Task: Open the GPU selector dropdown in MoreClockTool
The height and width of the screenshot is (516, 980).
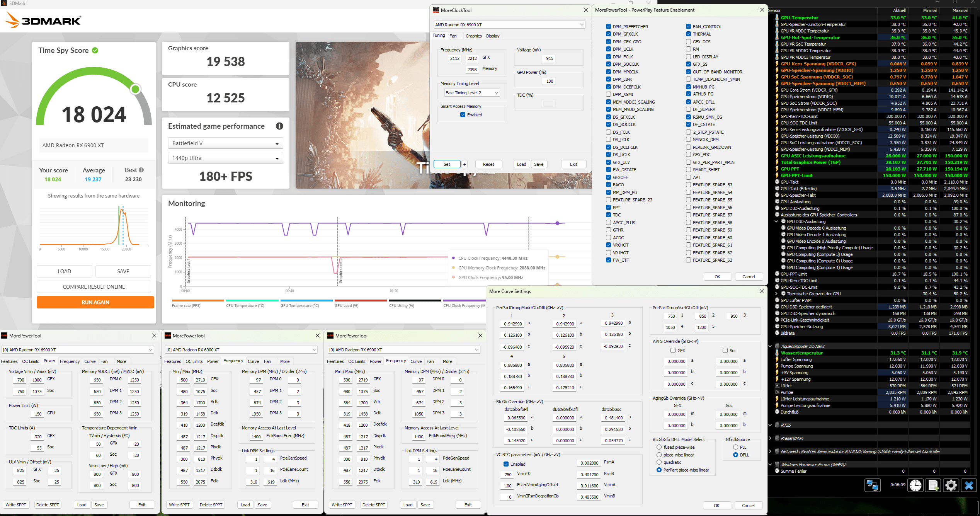Action: [x=509, y=25]
